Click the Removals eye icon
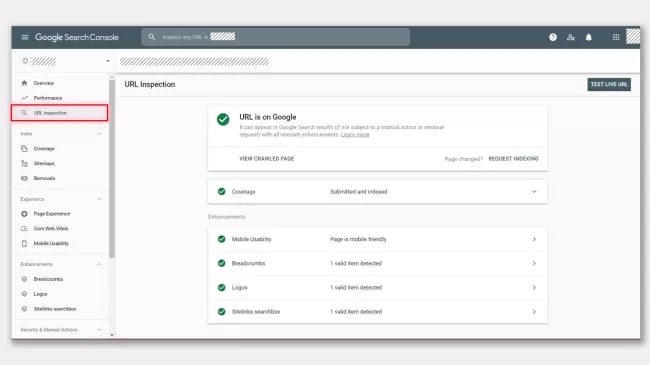The image size is (650, 365). pos(24,178)
